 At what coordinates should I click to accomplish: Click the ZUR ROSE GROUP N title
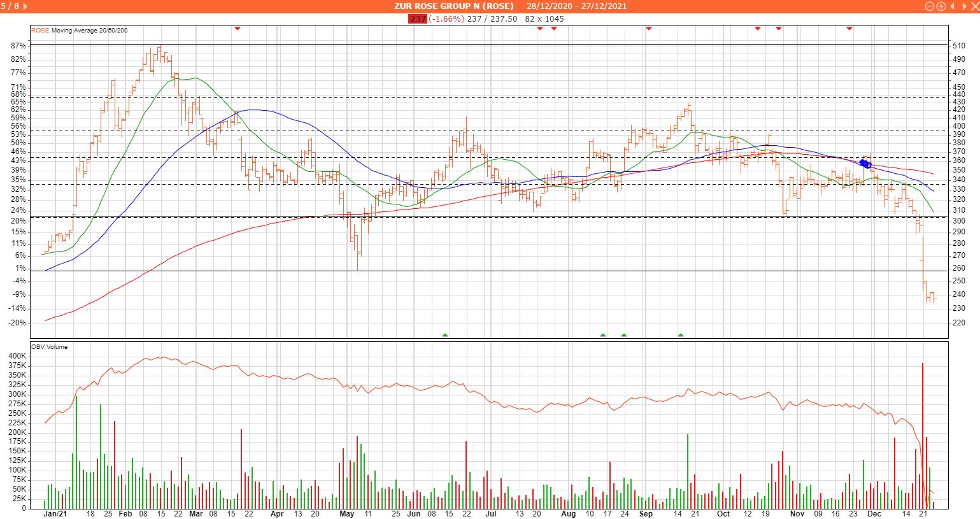(453, 6)
